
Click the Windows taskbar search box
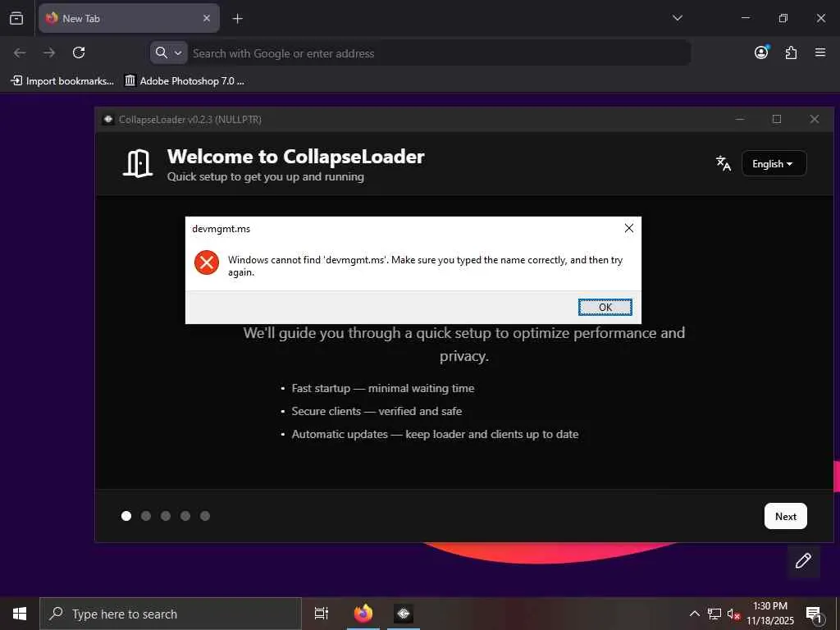171,614
